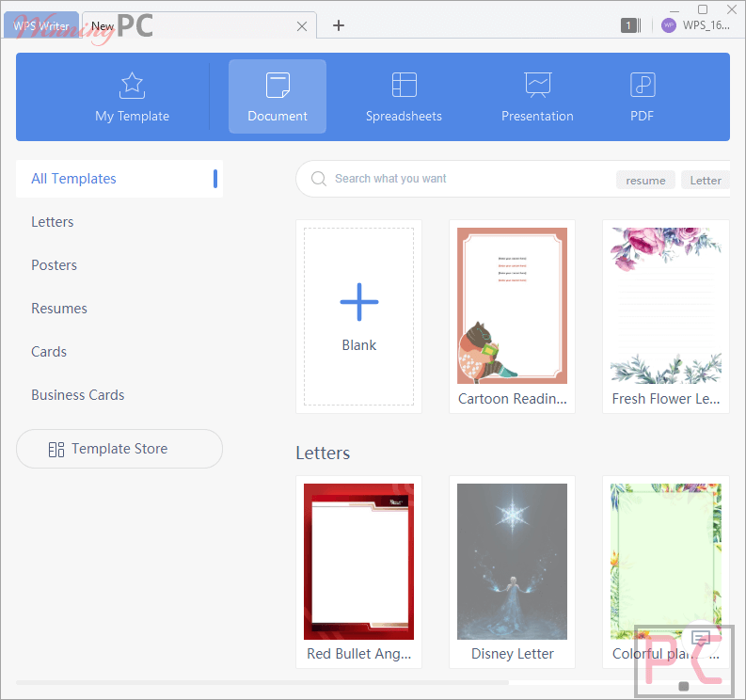This screenshot has width=746, height=700.
Task: Switch to Spreadsheets templates
Action: (404, 97)
